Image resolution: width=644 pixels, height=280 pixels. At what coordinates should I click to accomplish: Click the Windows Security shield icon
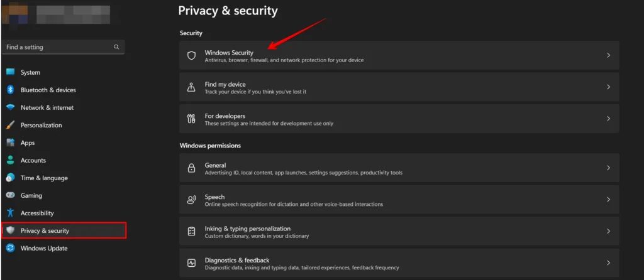point(191,55)
